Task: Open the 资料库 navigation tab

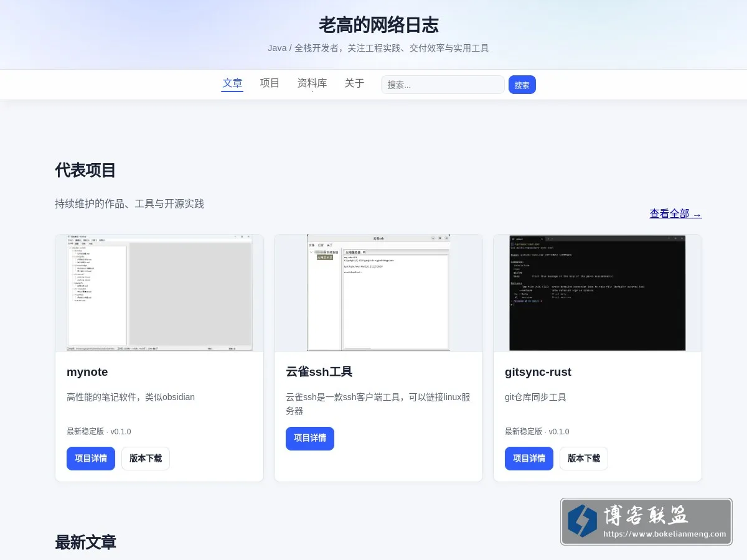Action: (312, 83)
